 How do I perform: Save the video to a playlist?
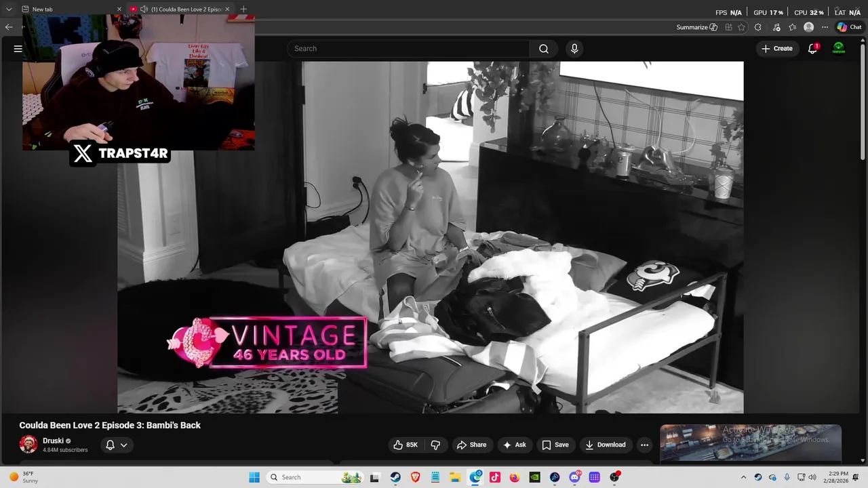click(555, 445)
